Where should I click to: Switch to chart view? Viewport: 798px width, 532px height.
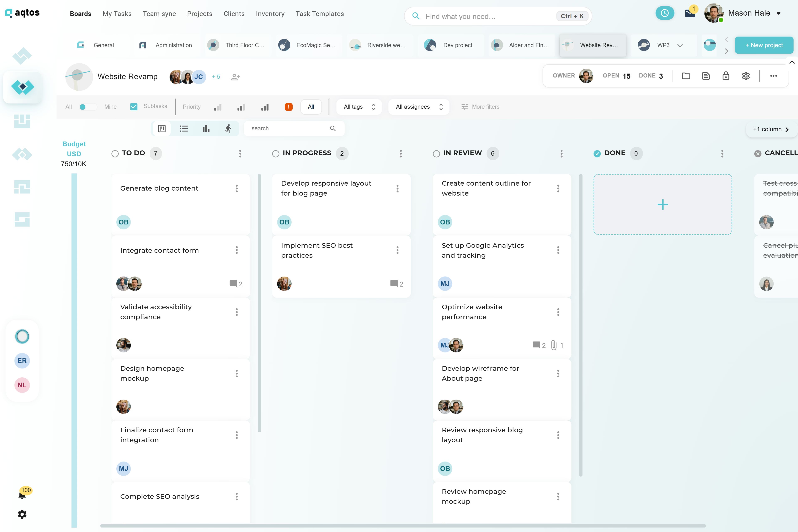206,129
